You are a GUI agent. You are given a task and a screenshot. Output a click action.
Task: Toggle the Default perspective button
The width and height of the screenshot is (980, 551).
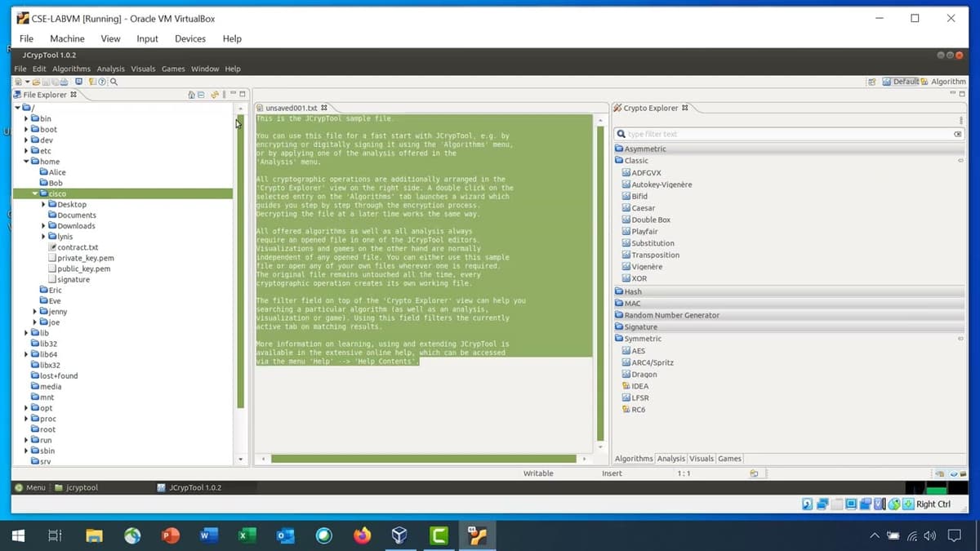(901, 82)
